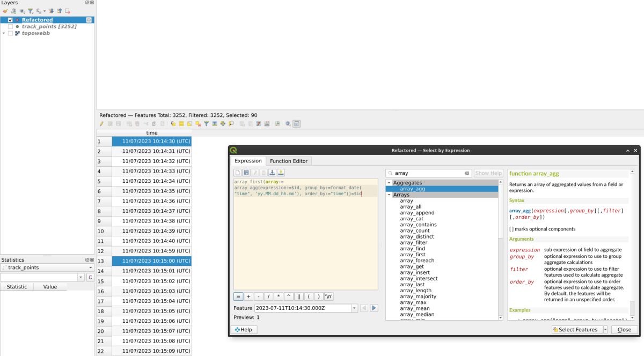Open the Feature combo box dropdown
This screenshot has width=644, height=356.
pyautogui.click(x=354, y=308)
